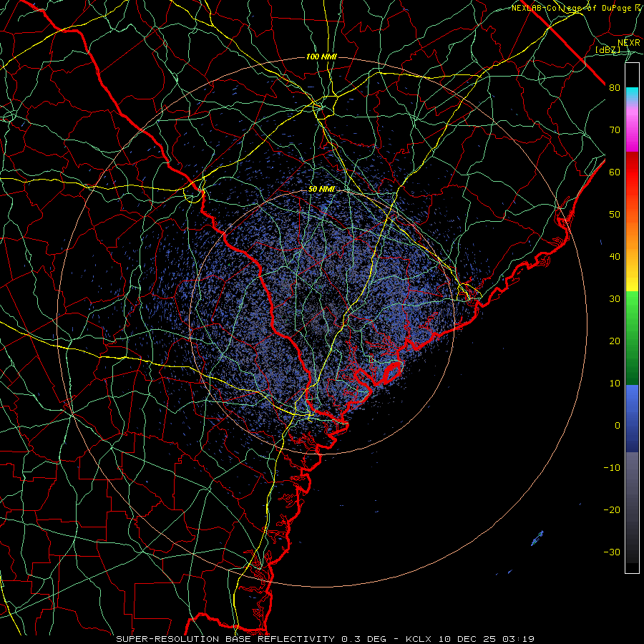Click the "10" value on the dBZ scale
Image resolution: width=644 pixels, height=644 pixels.
615,384
